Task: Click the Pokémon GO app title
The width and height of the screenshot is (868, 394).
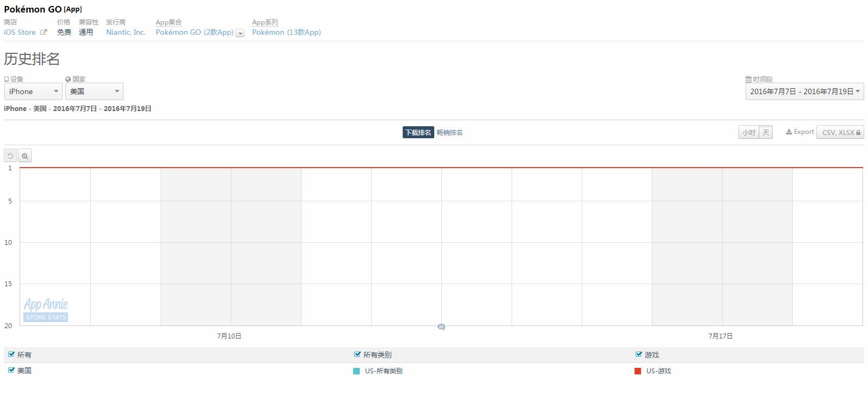Action: 33,9
